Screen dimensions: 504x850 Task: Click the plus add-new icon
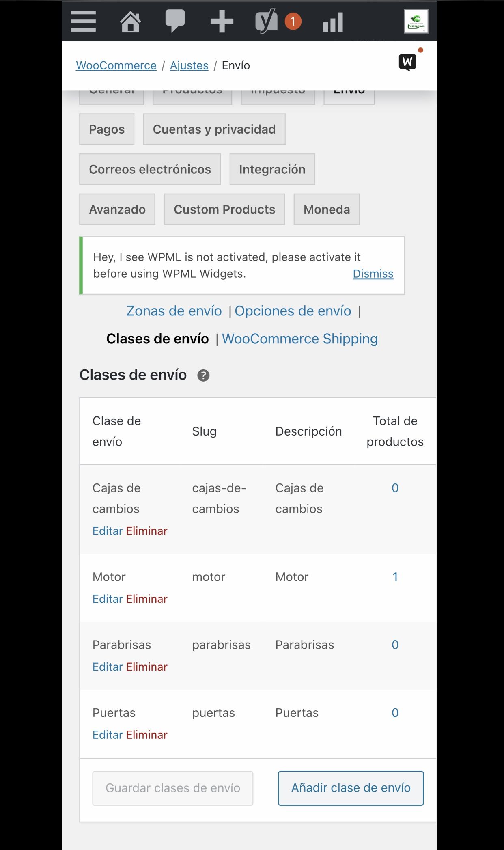point(222,22)
